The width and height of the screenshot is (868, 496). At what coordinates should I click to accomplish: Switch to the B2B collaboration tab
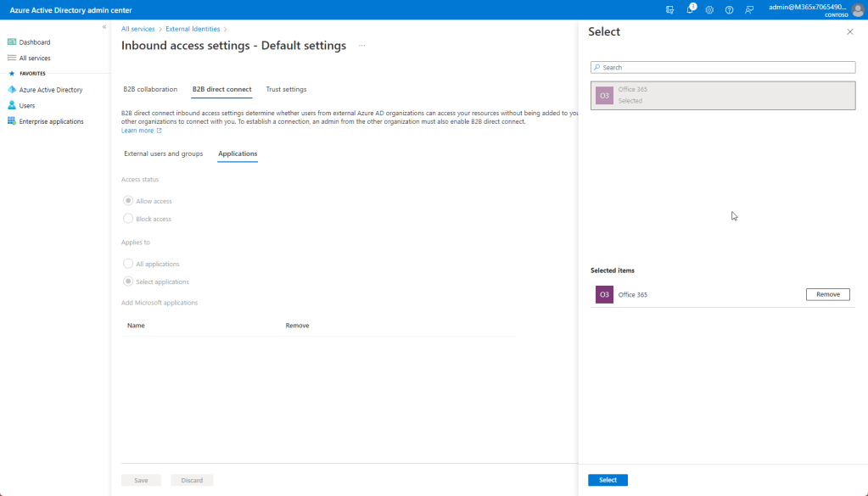click(150, 89)
